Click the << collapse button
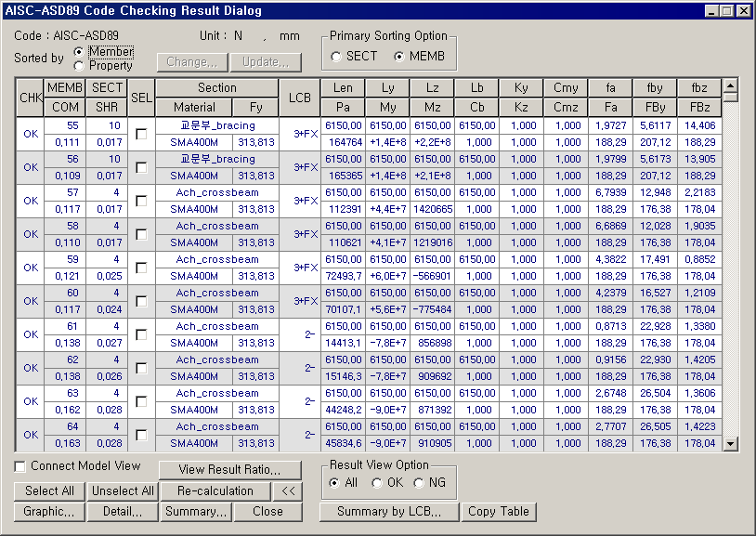The image size is (756, 536). pos(287,490)
